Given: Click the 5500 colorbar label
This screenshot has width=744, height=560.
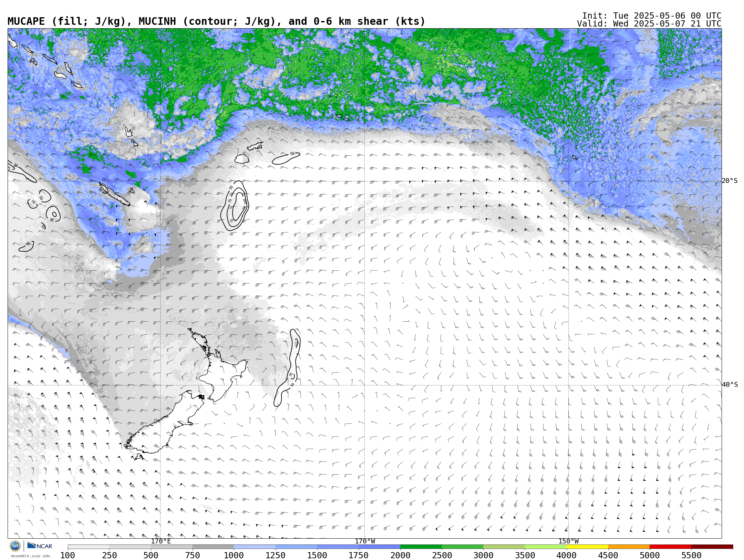Looking at the screenshot, I should coord(691,556).
